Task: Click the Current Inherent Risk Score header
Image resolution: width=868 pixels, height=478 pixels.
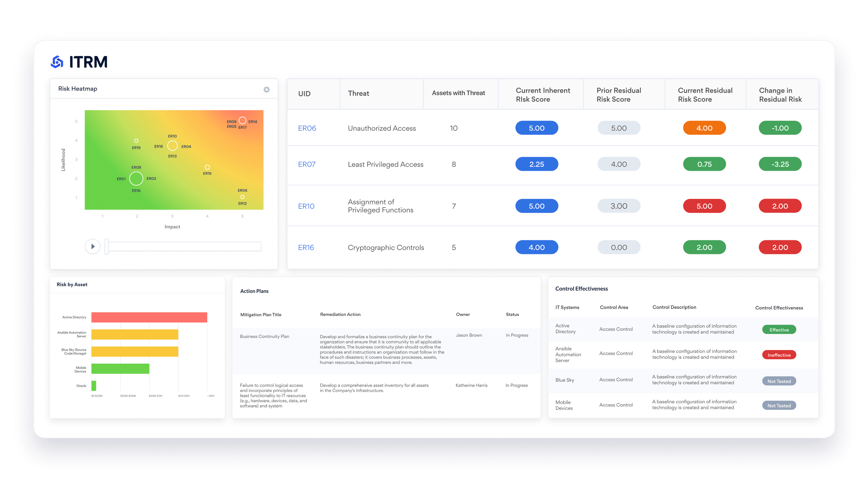Action: tap(543, 95)
